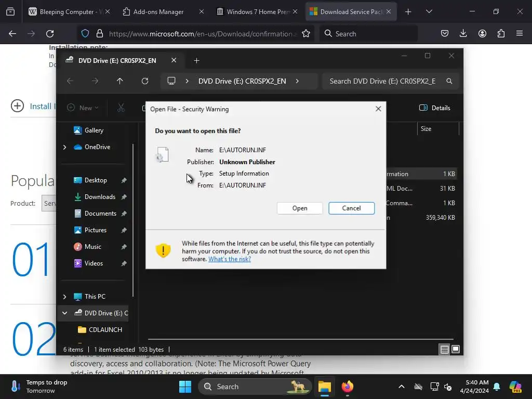Image resolution: width=532 pixels, height=399 pixels.
Task: Unpin Downloads using its pin icon
Action: 124,197
